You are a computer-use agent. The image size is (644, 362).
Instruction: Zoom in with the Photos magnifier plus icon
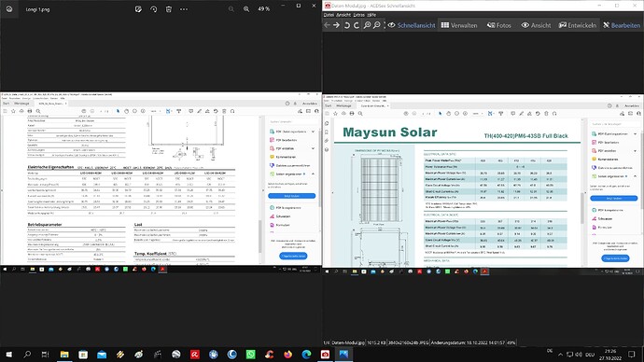click(246, 9)
